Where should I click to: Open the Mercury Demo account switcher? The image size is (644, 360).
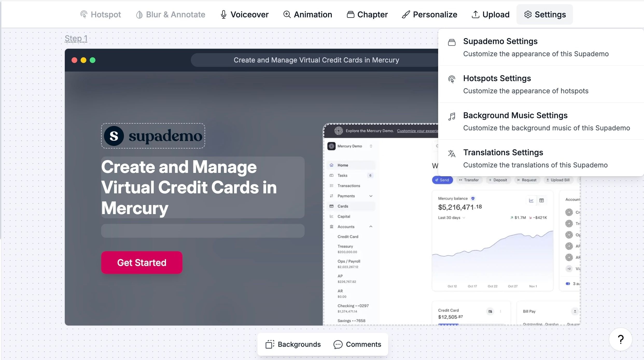click(350, 146)
